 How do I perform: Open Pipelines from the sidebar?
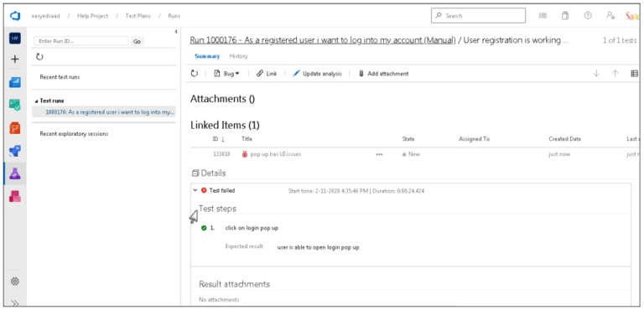15,151
